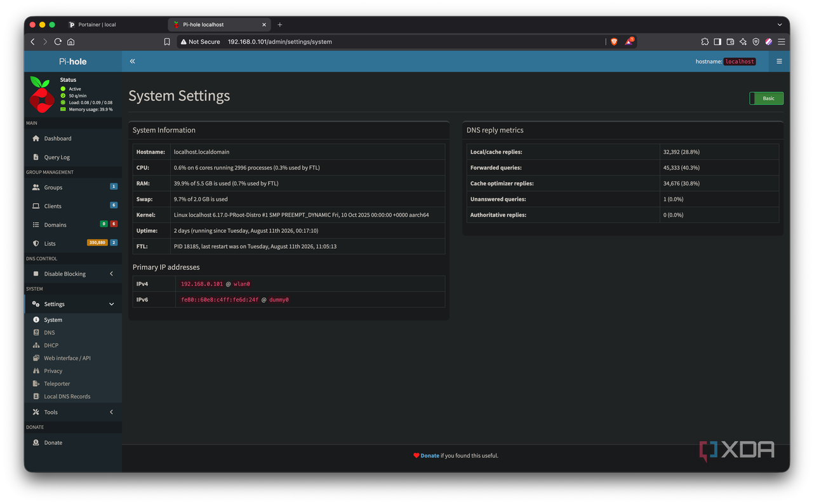Bookmark this page
814x504 pixels.
click(167, 42)
